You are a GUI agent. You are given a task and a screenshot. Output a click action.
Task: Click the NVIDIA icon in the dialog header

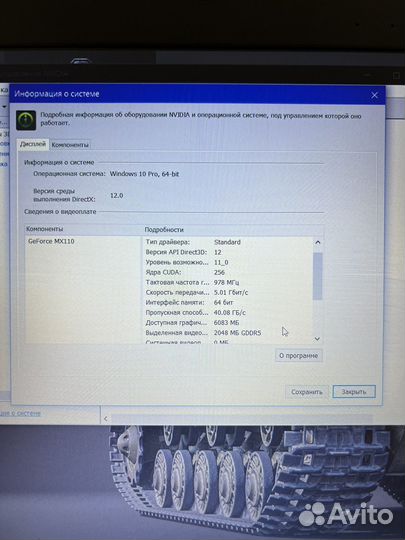(26, 120)
